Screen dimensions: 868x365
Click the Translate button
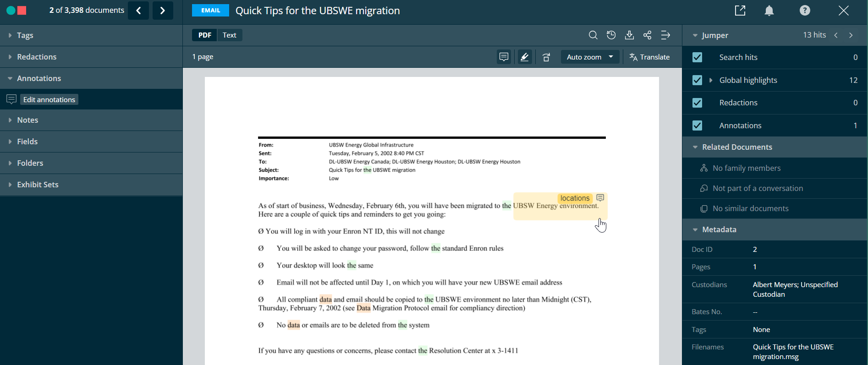(650, 57)
